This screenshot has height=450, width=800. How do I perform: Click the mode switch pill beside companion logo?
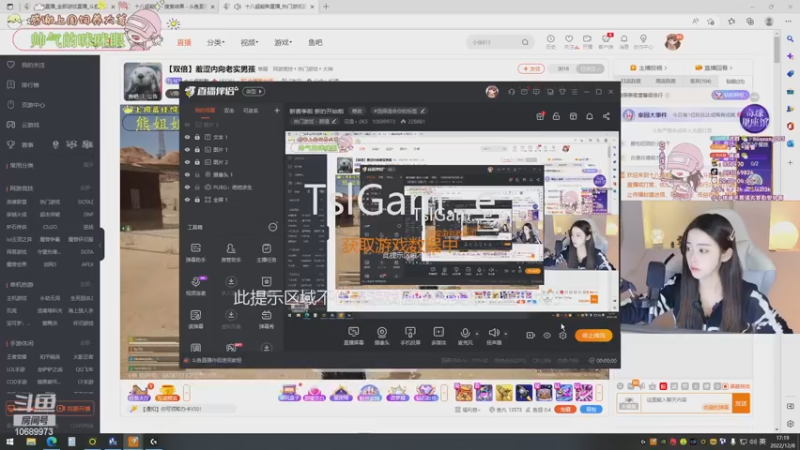(254, 91)
